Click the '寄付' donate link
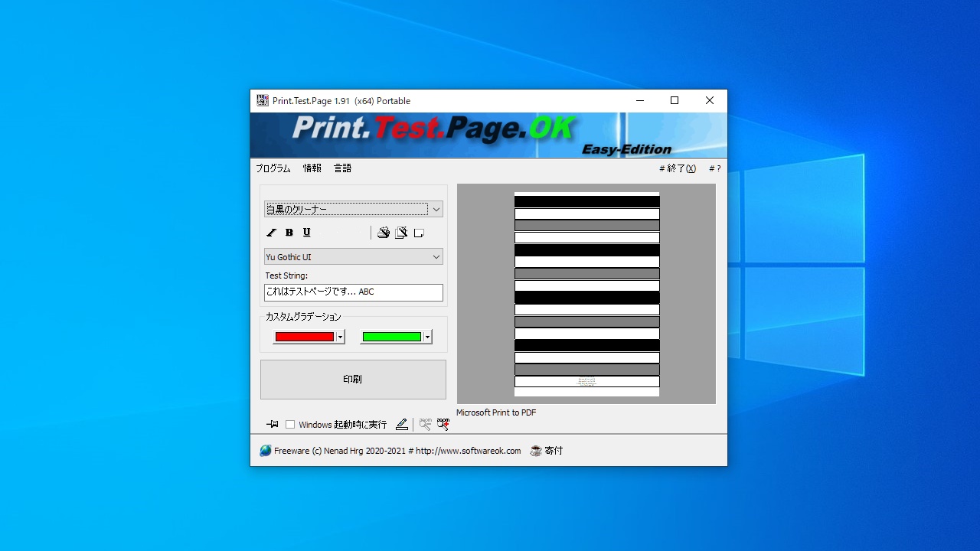Image resolution: width=980 pixels, height=551 pixels. point(554,451)
